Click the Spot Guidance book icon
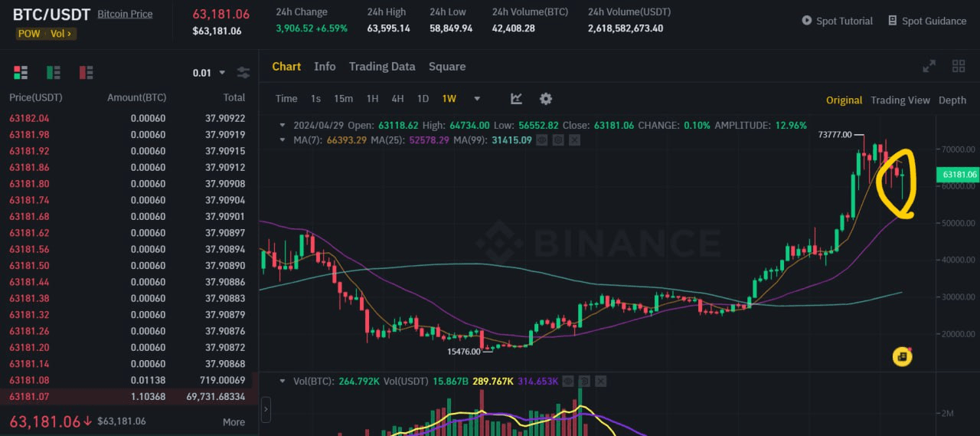The height and width of the screenshot is (436, 980). click(893, 21)
